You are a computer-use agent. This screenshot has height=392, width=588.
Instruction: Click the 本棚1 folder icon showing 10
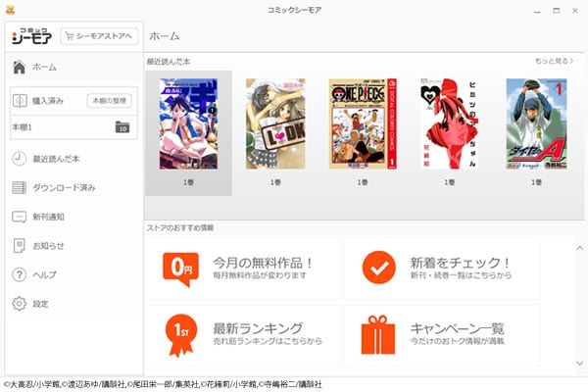tap(122, 127)
